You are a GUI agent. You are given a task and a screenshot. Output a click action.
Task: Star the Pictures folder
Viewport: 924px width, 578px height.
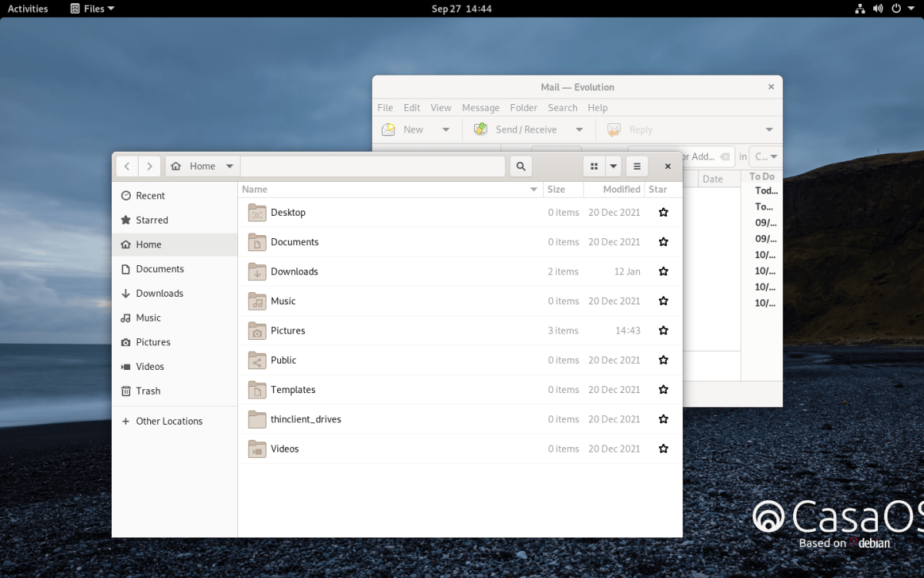pos(663,331)
